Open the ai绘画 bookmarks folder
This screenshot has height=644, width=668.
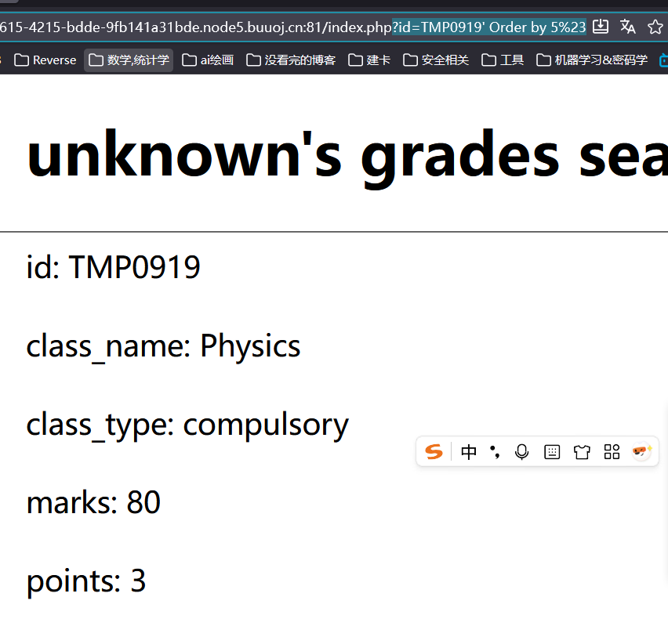[208, 60]
